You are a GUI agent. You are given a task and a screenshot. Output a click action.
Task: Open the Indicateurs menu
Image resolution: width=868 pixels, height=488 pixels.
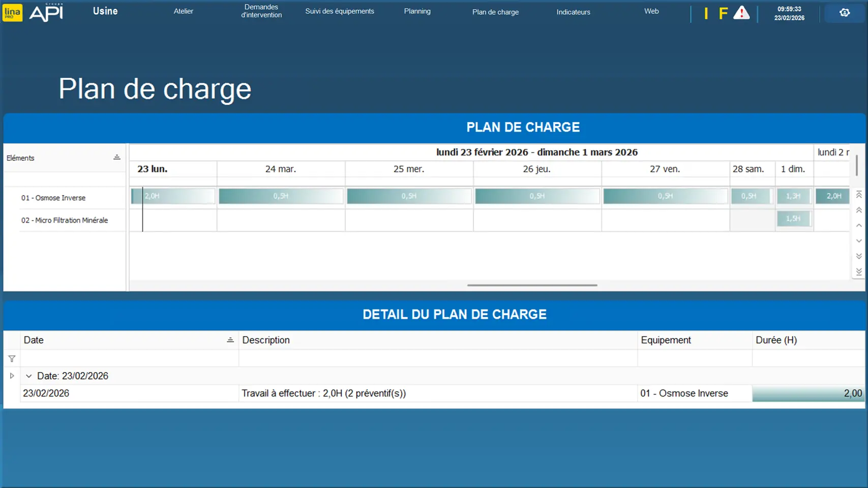[573, 12]
